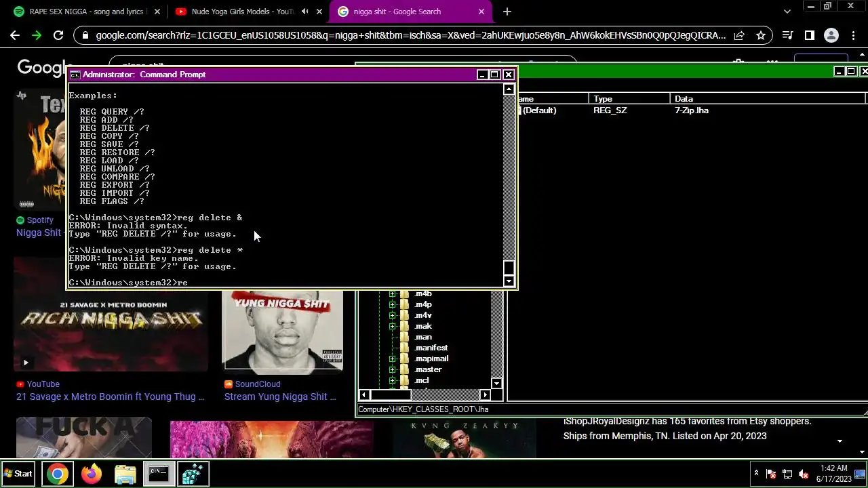Click the 7-Zip.lha data cell
The height and width of the screenshot is (488, 868).
click(692, 110)
